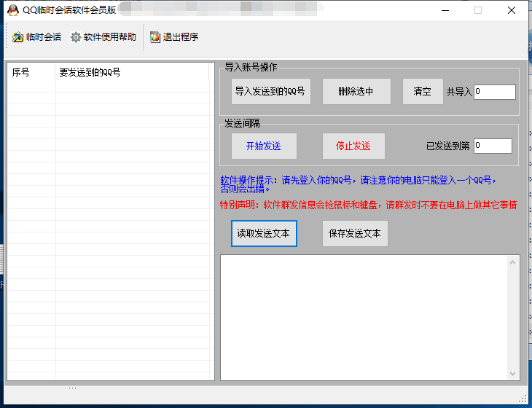The width and height of the screenshot is (532, 408).
Task: Click the 清空 button
Action: [x=423, y=91]
